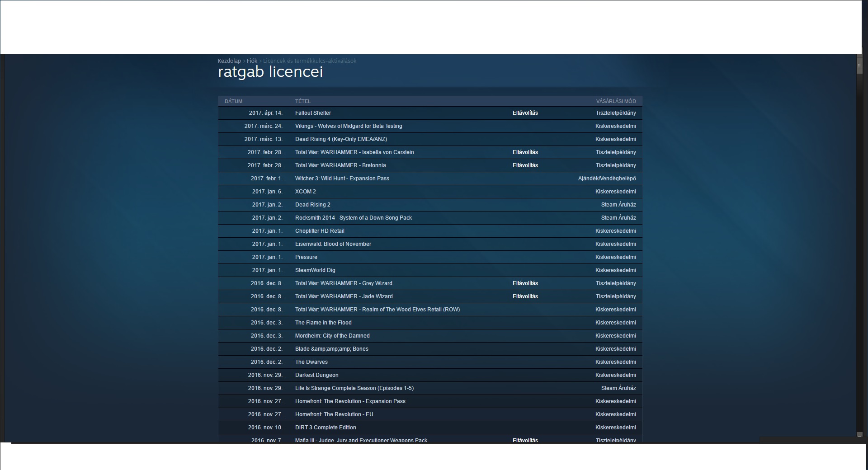Click 'Total War: WARHAMMER - Isabella von Carstein' title
Screen dimensions: 868x470
tap(354, 152)
